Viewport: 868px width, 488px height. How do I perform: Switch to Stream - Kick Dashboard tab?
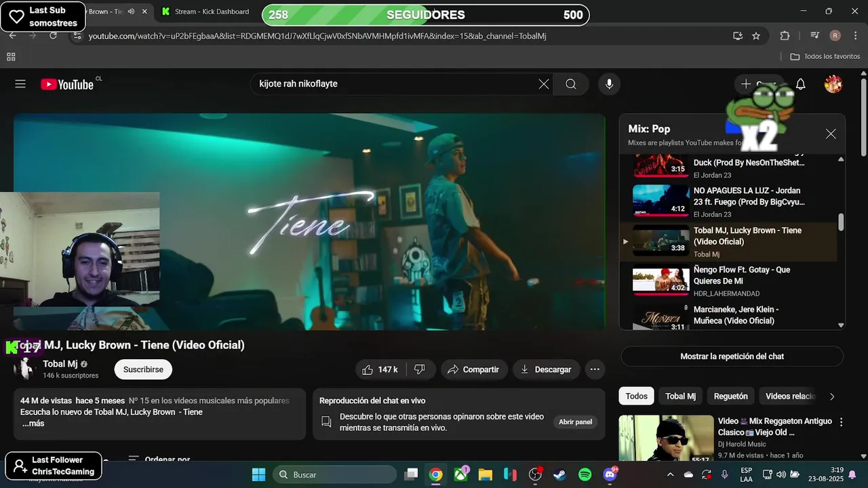coord(206,12)
